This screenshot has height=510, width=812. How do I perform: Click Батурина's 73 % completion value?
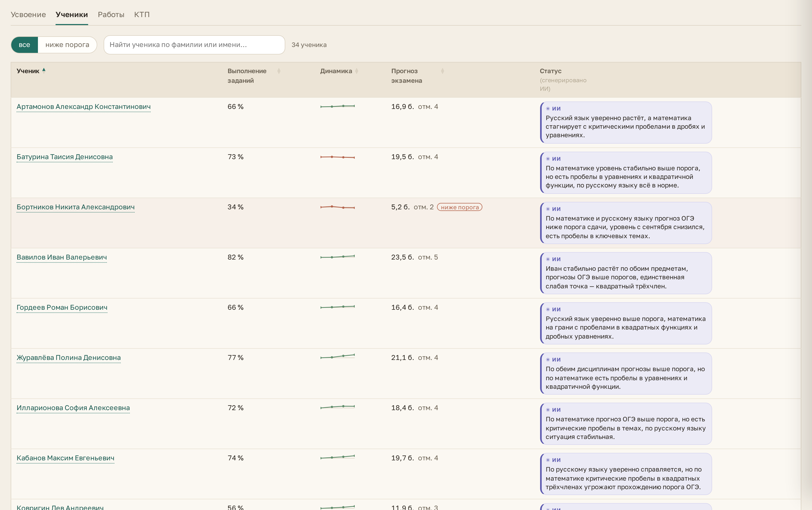[235, 157]
